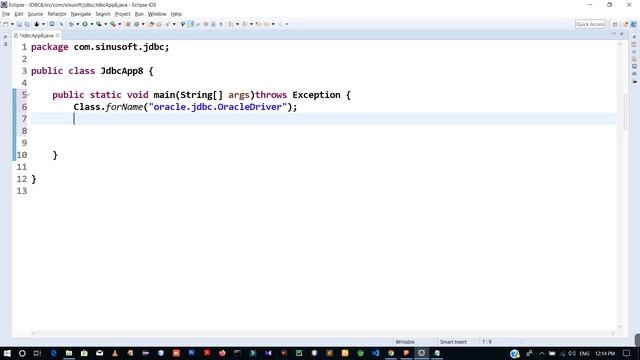Click the Smart Insert status entry
640x360 pixels.
[453, 342]
